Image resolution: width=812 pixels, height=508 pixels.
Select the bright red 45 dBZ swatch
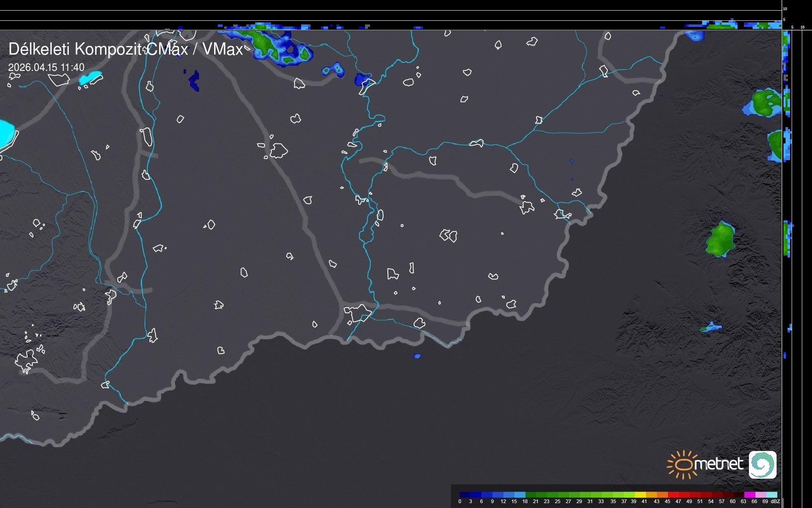coord(673,495)
